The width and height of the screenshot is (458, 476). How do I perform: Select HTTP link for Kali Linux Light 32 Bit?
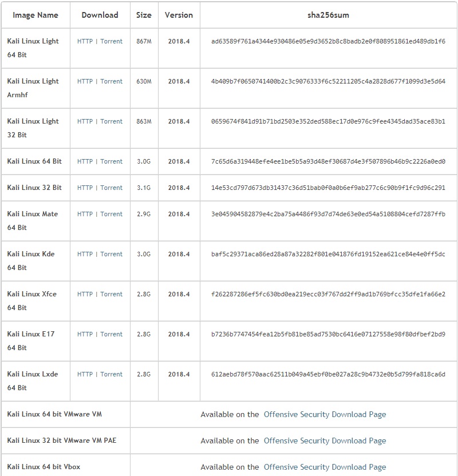pos(85,121)
